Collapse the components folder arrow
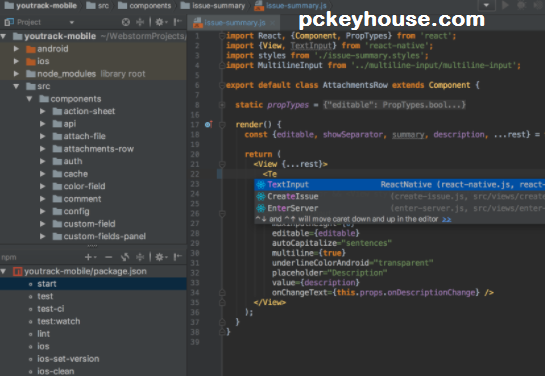The height and width of the screenshot is (376, 545). 29,99
